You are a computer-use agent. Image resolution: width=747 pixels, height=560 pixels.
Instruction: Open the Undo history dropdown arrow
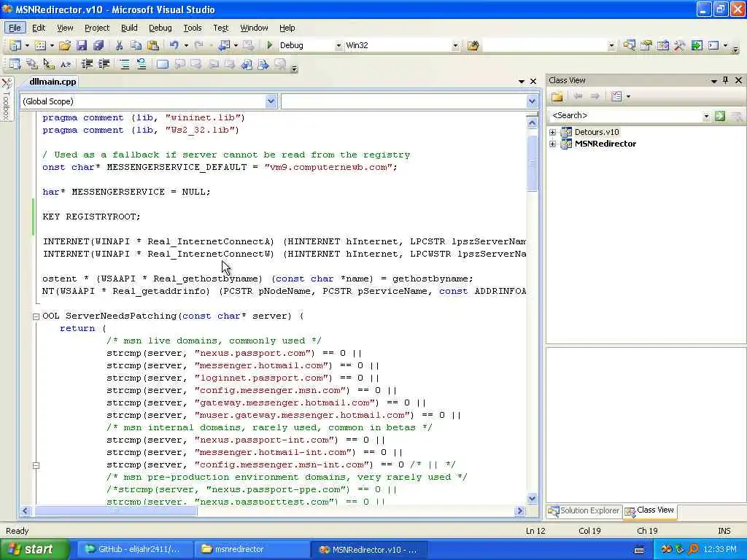click(186, 46)
